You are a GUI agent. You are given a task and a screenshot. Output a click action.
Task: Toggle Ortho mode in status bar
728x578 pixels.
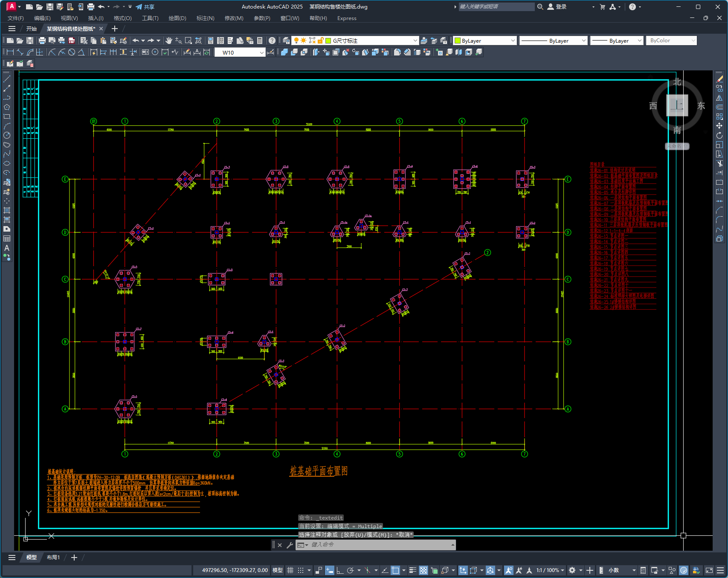pos(340,570)
